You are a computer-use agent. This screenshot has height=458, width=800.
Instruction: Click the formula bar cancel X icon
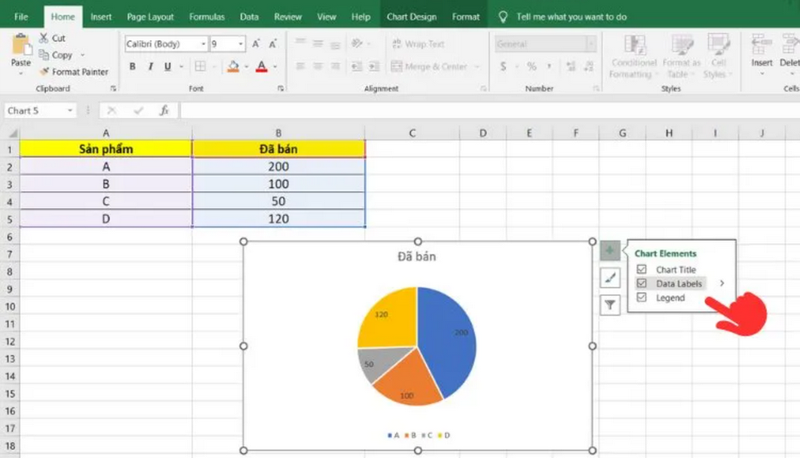click(x=112, y=110)
